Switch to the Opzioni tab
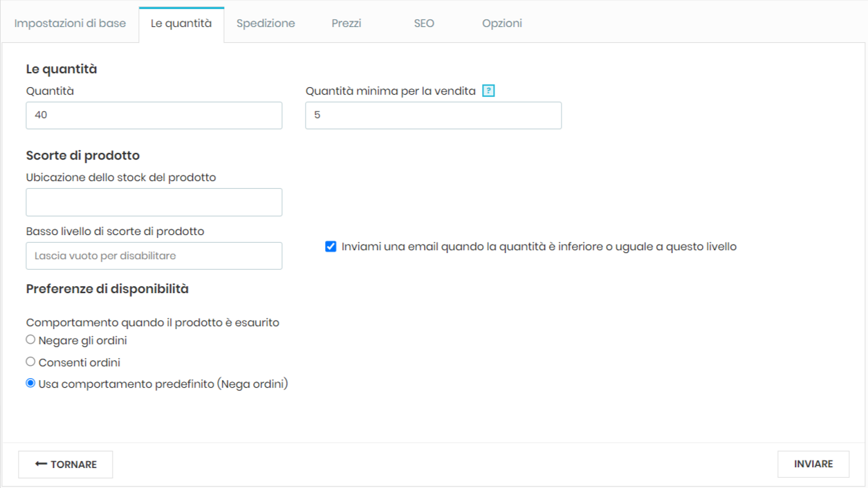The height and width of the screenshot is (488, 868). pos(501,24)
